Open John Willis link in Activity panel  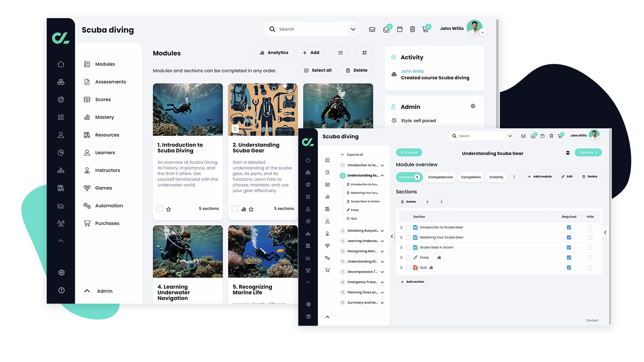(412, 71)
